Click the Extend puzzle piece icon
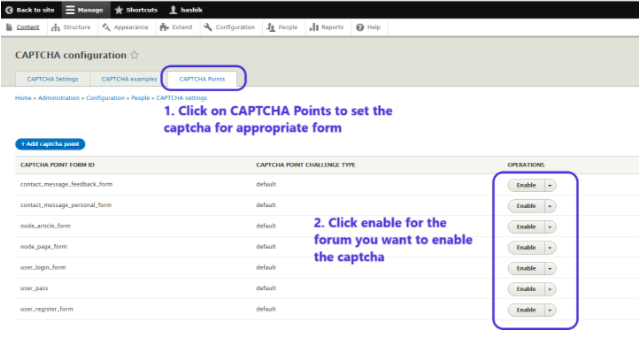This screenshot has height=360, width=640. 164,27
